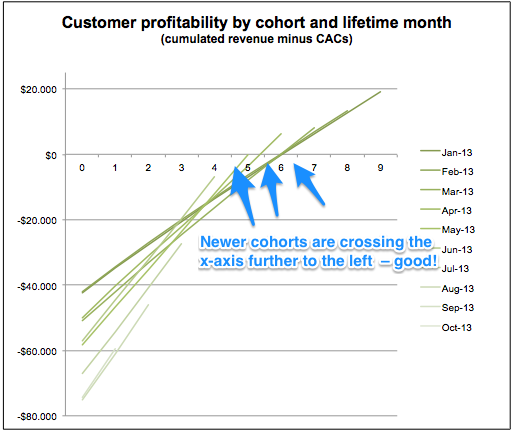
Task: Click the middle blue arrow
Action: (272, 189)
